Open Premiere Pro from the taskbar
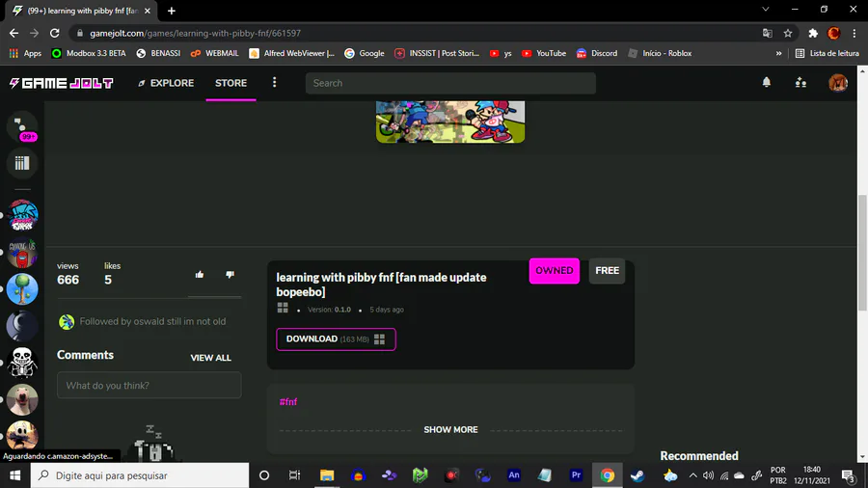 [576, 475]
